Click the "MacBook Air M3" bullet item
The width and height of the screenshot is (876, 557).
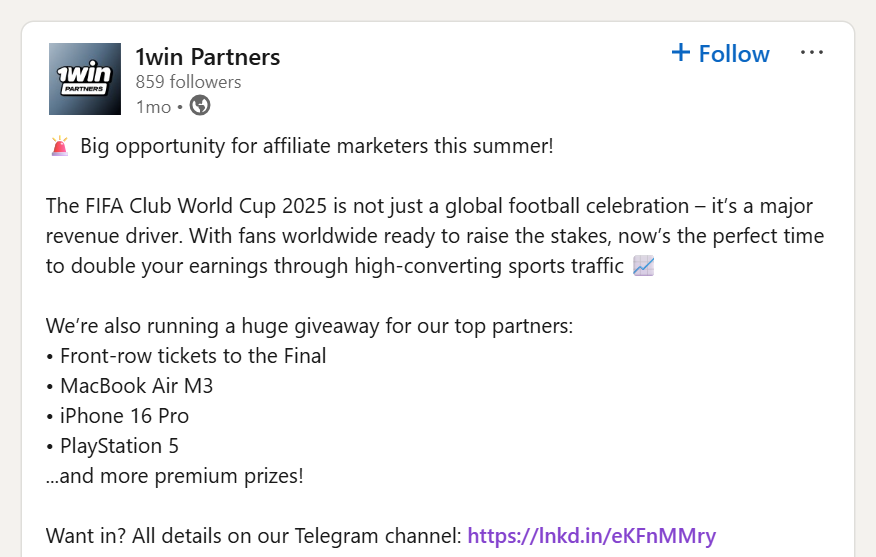click(130, 386)
